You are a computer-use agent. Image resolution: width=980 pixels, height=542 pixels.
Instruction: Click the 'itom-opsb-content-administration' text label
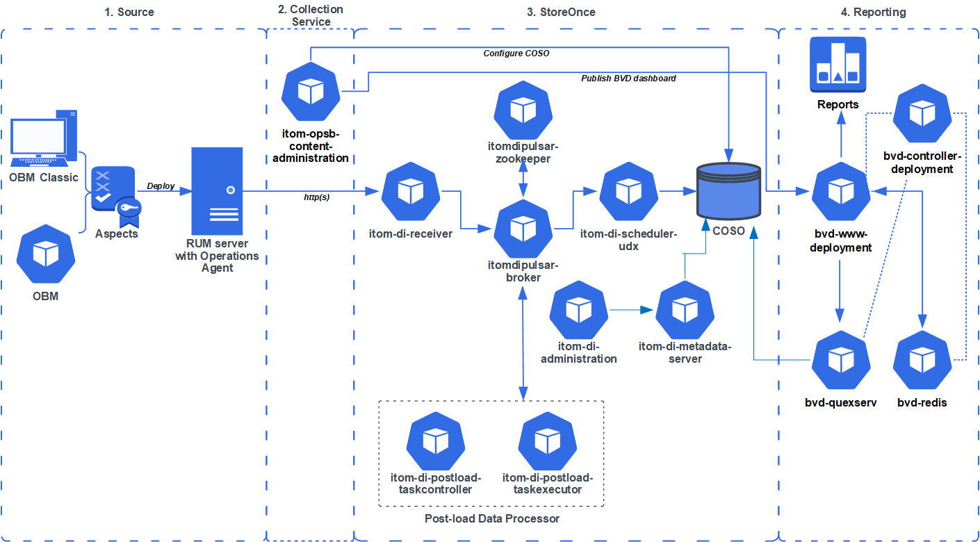(311, 145)
